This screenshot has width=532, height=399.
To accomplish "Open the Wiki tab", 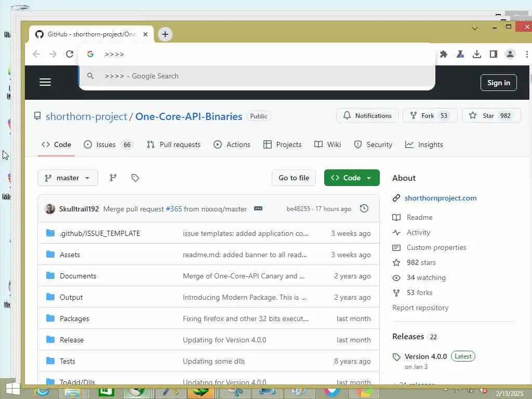I will point(328,144).
